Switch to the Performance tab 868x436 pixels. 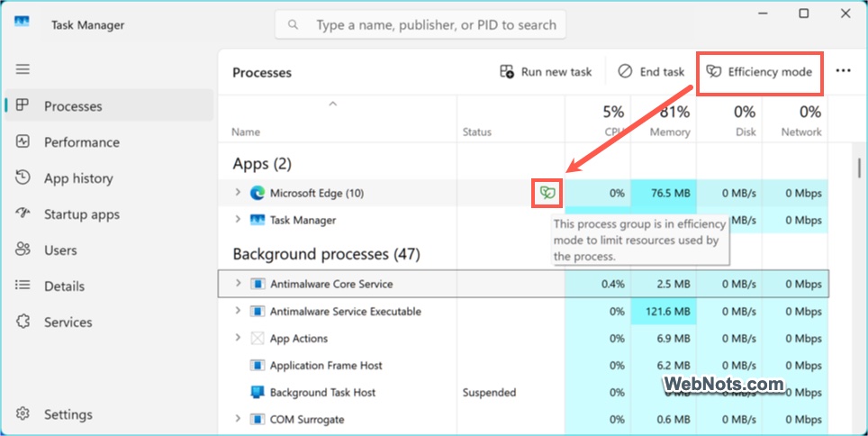tap(108, 141)
